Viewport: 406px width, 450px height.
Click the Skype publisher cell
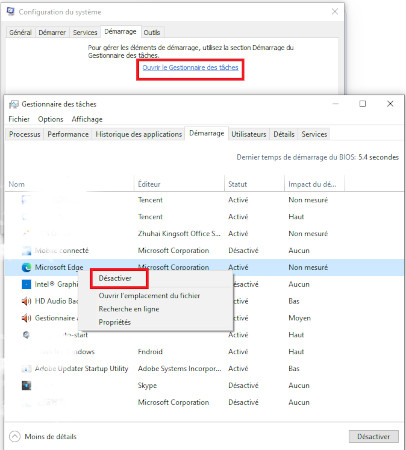pyautogui.click(x=147, y=386)
